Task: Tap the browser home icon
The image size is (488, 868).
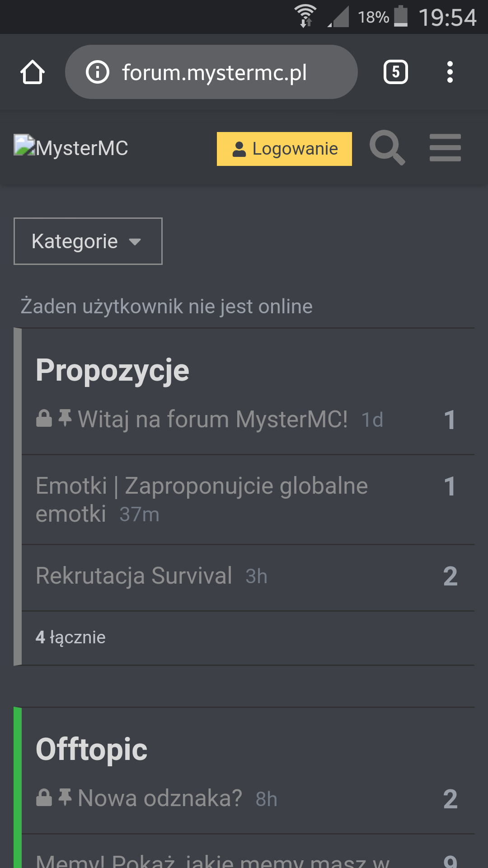Action: tap(33, 72)
